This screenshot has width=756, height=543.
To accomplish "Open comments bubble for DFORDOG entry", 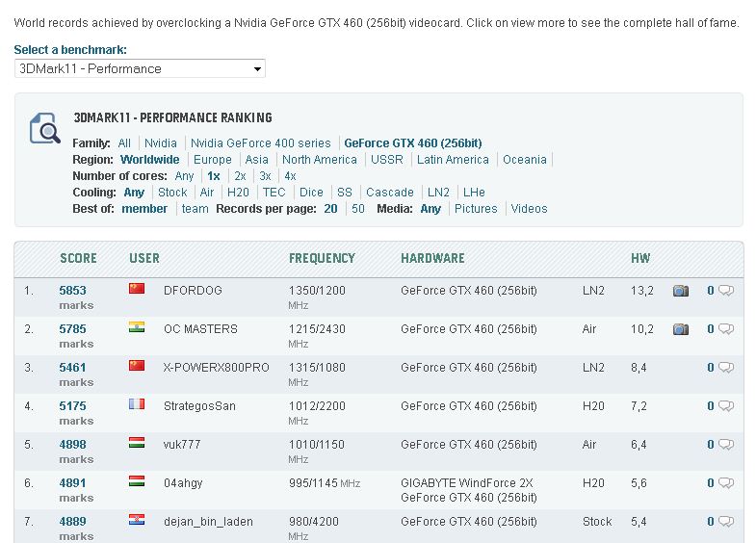I will pyautogui.click(x=726, y=291).
